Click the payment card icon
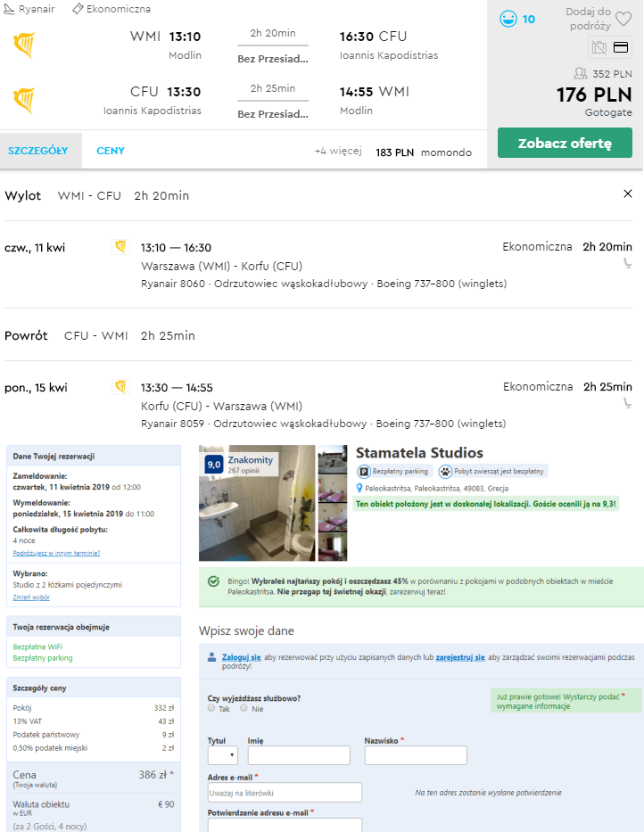The height and width of the screenshot is (832, 644). coord(621,47)
